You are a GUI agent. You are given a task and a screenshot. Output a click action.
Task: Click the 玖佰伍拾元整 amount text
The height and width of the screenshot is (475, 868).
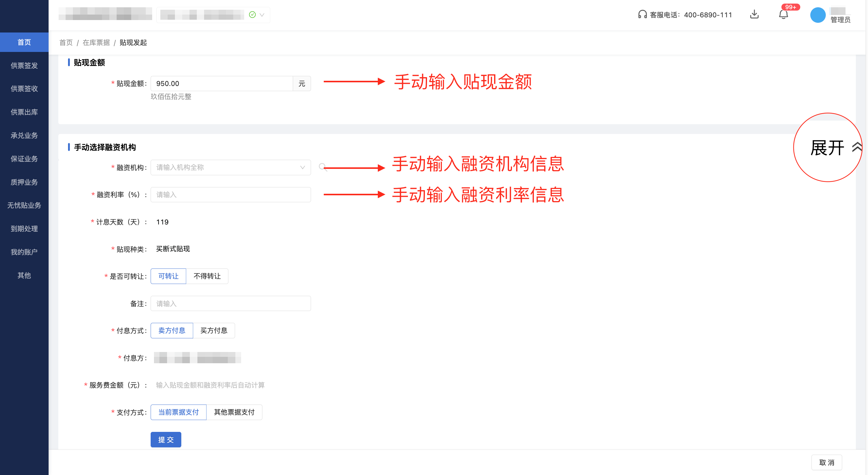[x=171, y=97]
